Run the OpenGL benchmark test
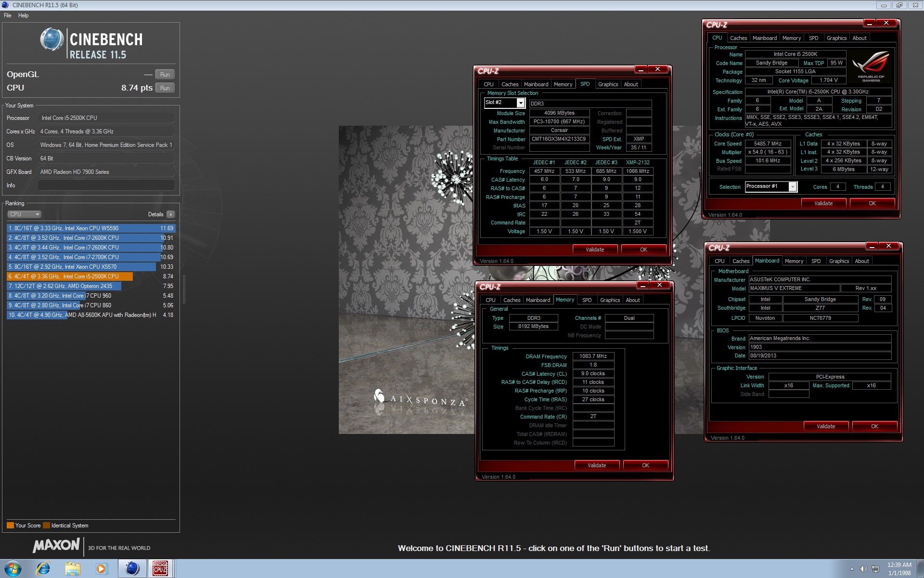This screenshot has width=924, height=578. click(x=165, y=75)
